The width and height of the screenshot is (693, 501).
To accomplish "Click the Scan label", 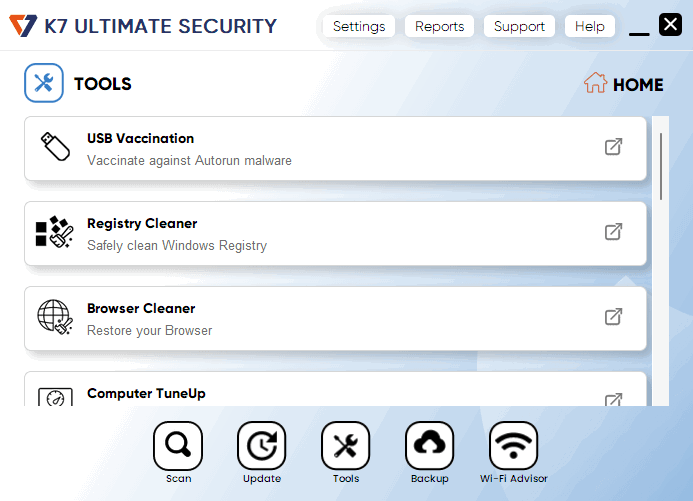I will [179, 478].
